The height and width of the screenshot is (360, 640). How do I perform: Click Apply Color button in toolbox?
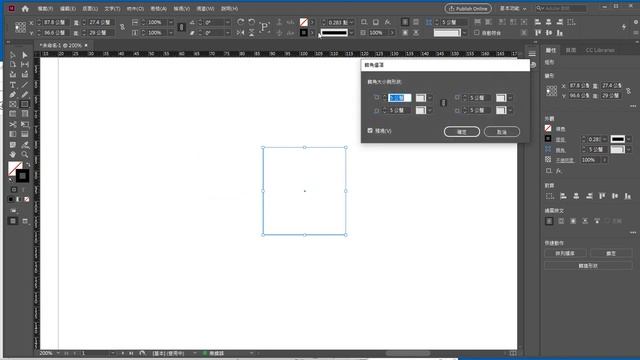(x=11, y=199)
